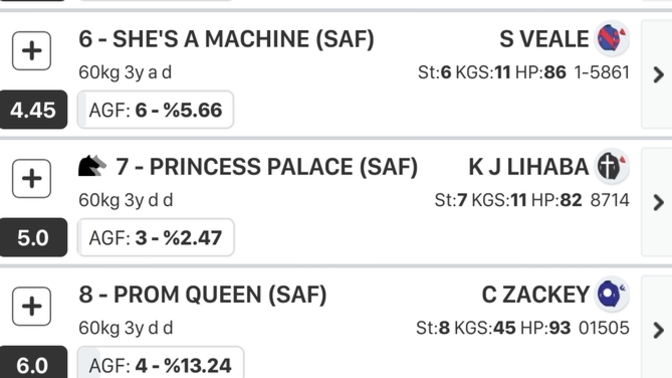Open horse 6 - SHE'S A MACHINE (SAF)
This screenshot has width=672, height=378.
226,39
